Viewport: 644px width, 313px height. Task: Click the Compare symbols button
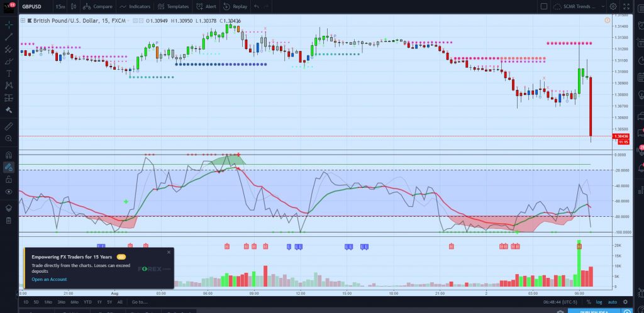click(x=99, y=6)
